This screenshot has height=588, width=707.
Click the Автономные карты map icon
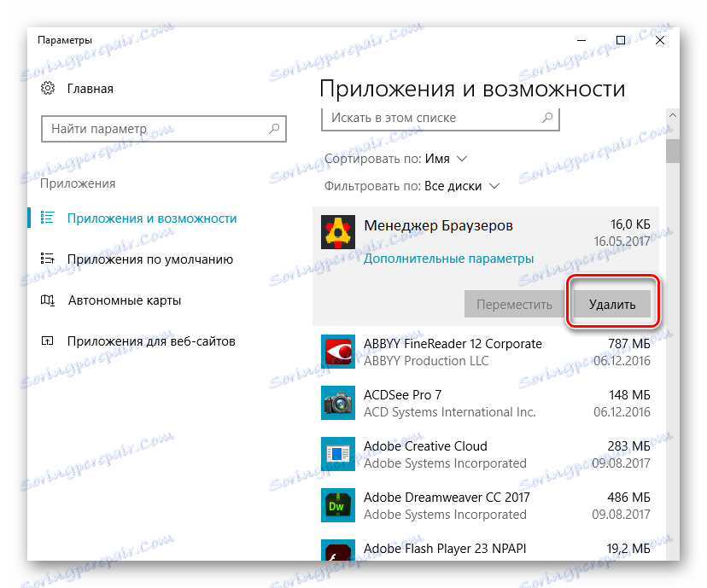point(47,300)
